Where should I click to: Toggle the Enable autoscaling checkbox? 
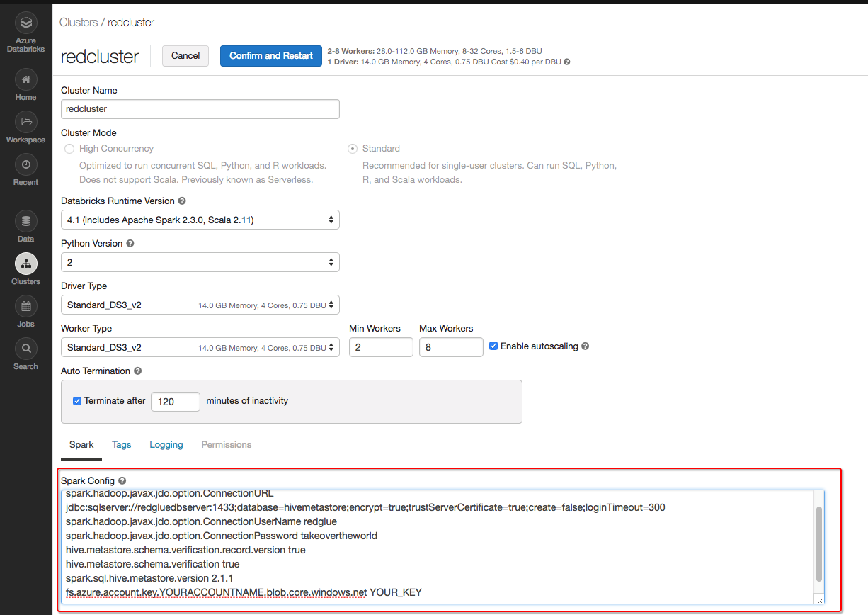[x=494, y=346]
